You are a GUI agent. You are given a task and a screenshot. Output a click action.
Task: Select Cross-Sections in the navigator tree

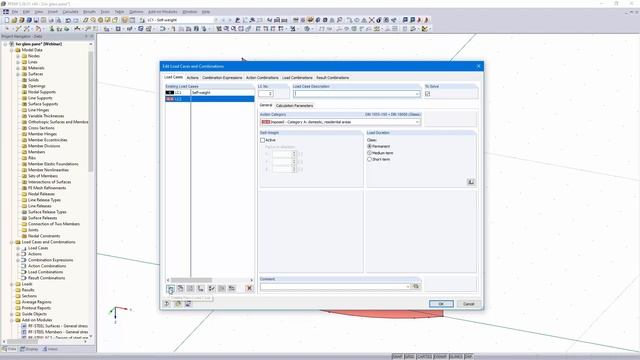coord(41,128)
